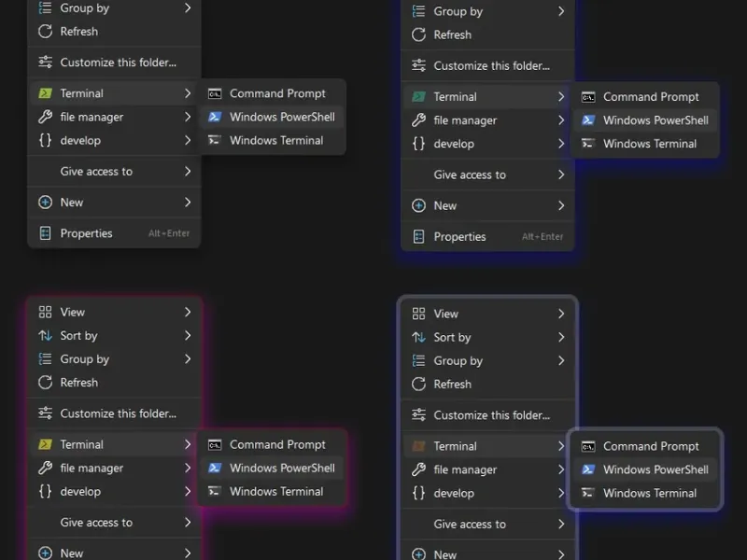Screen dimensions: 747x560
Task: Click Customize sliders icon in blue-glow menu
Action: 418,65
